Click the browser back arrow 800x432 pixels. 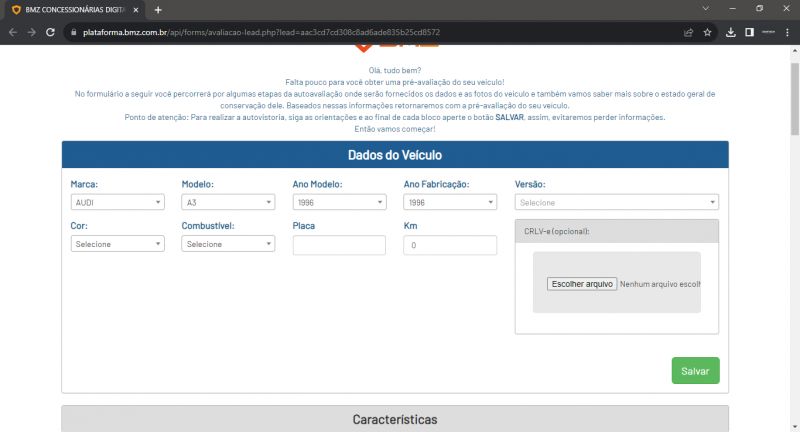[13, 32]
